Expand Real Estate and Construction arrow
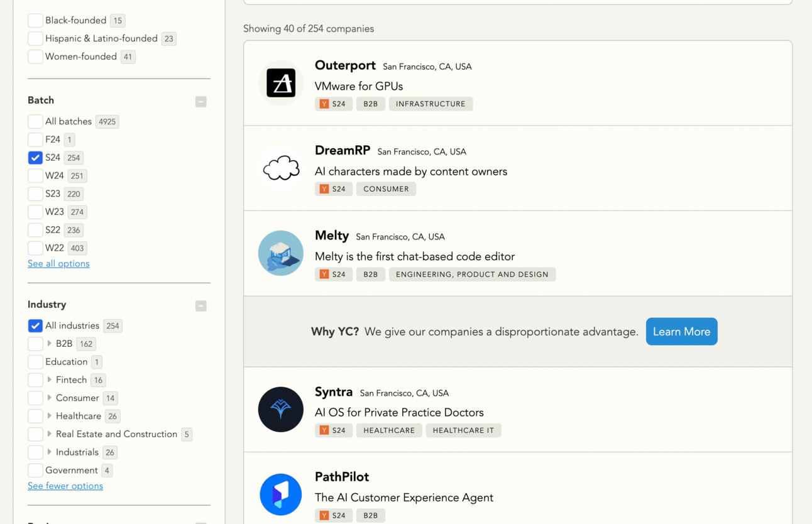 pos(49,434)
